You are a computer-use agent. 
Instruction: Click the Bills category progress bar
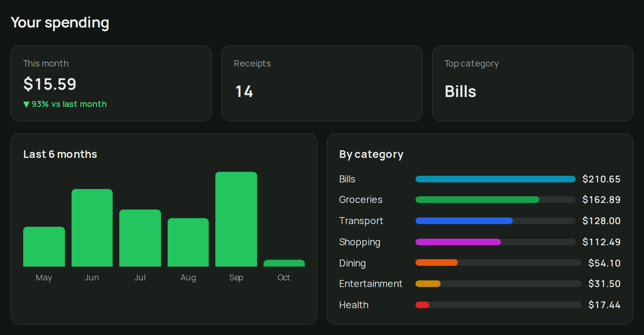[x=495, y=179]
